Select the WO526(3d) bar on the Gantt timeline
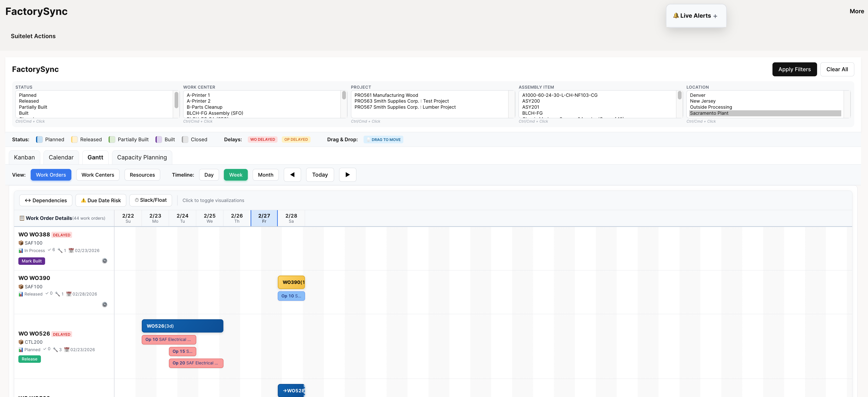868x397 pixels. (182, 326)
